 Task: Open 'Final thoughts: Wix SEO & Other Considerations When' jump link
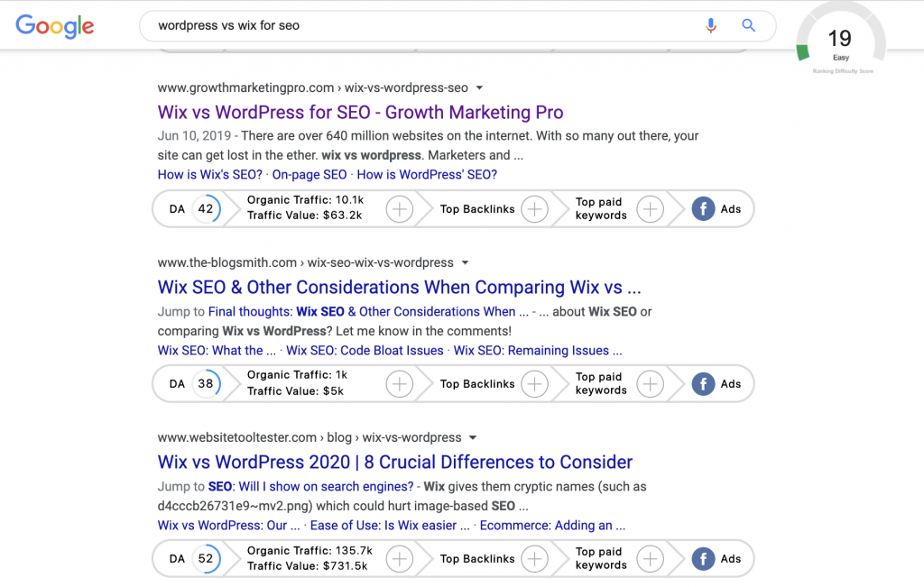click(x=368, y=311)
